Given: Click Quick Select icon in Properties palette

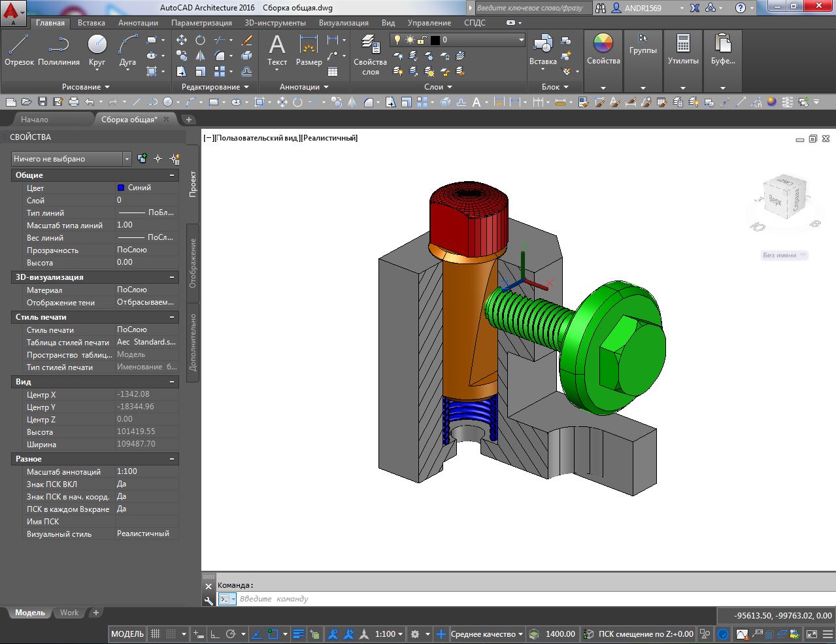Looking at the screenshot, I should 175,159.
